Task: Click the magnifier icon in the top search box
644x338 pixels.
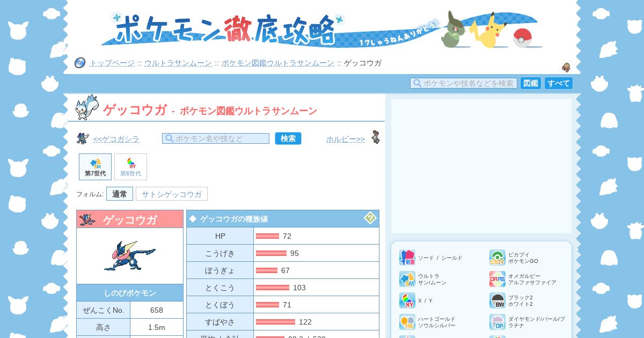Action: click(417, 83)
